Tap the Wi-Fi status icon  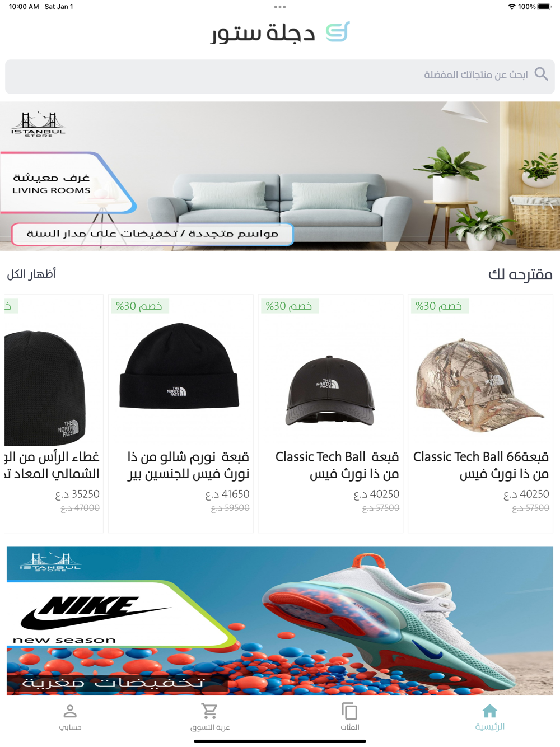[512, 7]
